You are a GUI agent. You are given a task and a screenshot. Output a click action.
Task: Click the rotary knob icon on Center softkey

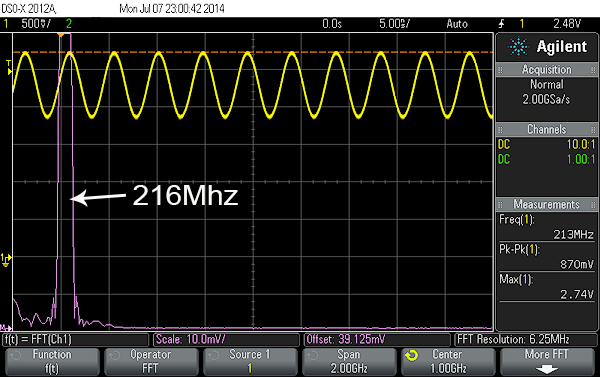click(412, 356)
